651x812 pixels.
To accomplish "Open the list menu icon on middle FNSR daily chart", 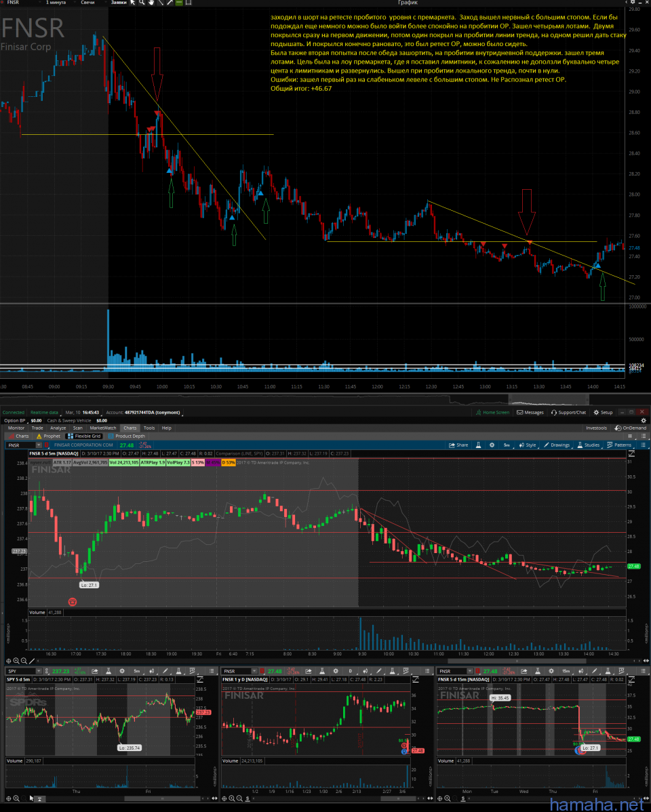I will 427,671.
